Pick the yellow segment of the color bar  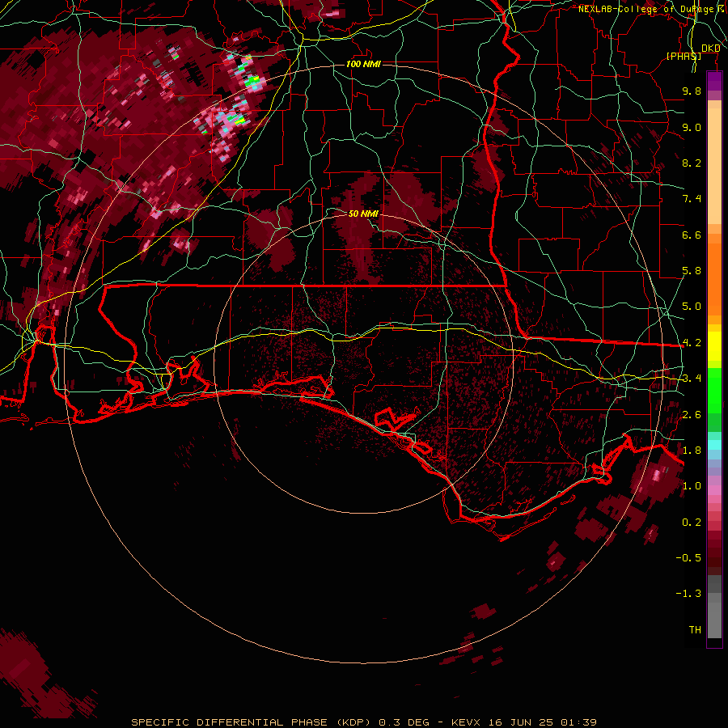[x=714, y=346]
